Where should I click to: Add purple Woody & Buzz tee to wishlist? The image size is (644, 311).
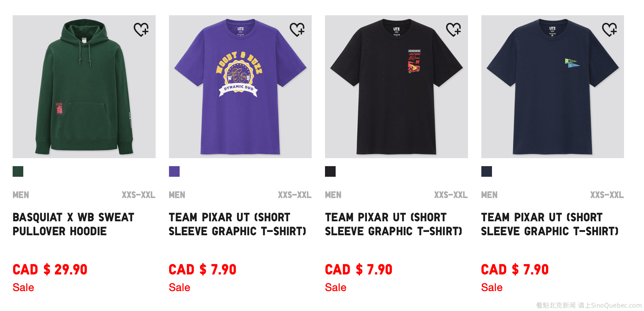pyautogui.click(x=297, y=30)
